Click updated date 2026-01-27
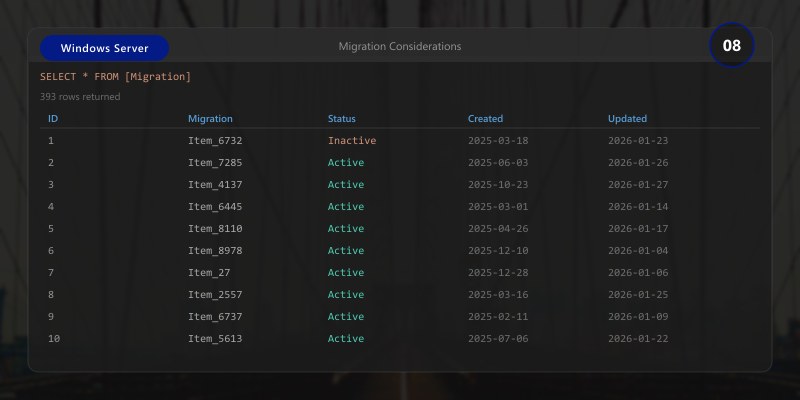Viewport: 800px width, 400px height. 638,184
